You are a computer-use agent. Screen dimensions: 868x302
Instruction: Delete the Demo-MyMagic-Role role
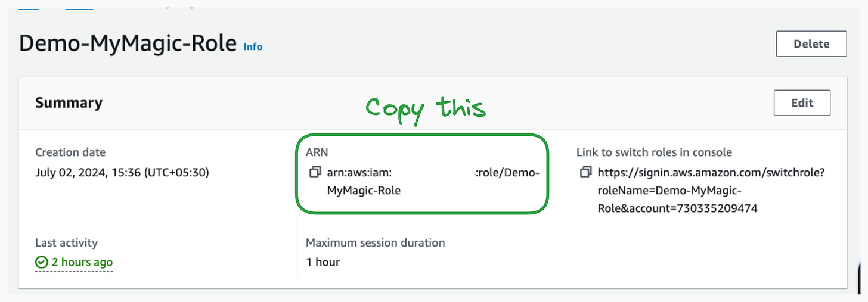coord(811,44)
